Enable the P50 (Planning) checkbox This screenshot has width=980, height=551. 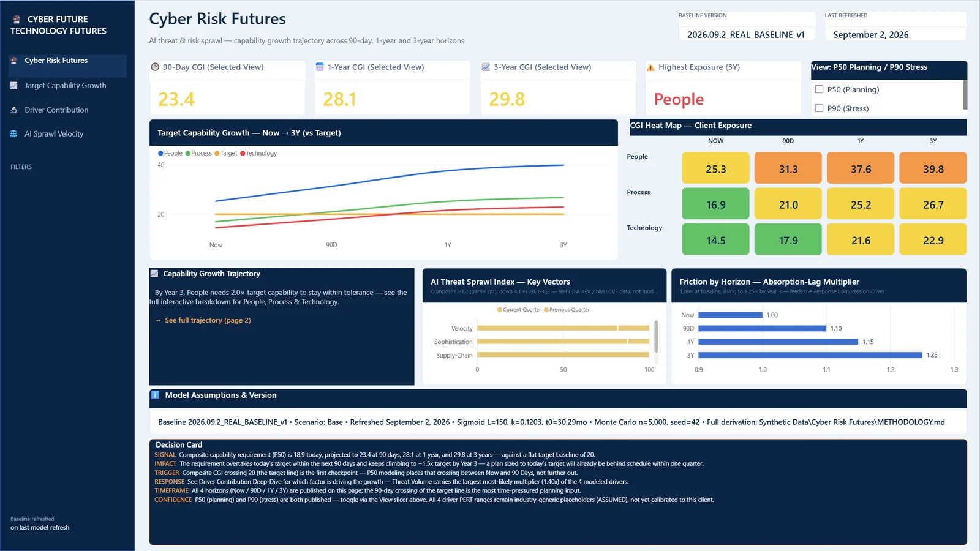(819, 89)
